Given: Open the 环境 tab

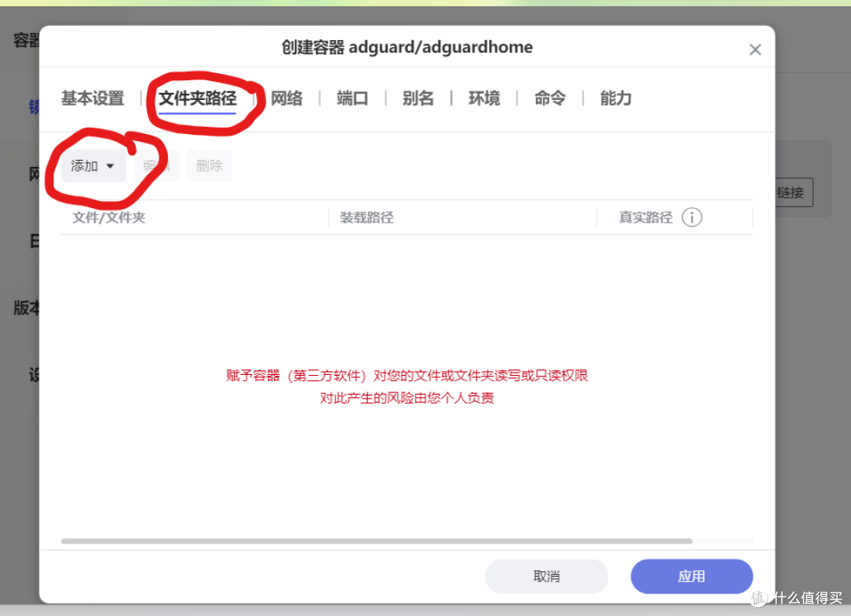Looking at the screenshot, I should coord(484,98).
